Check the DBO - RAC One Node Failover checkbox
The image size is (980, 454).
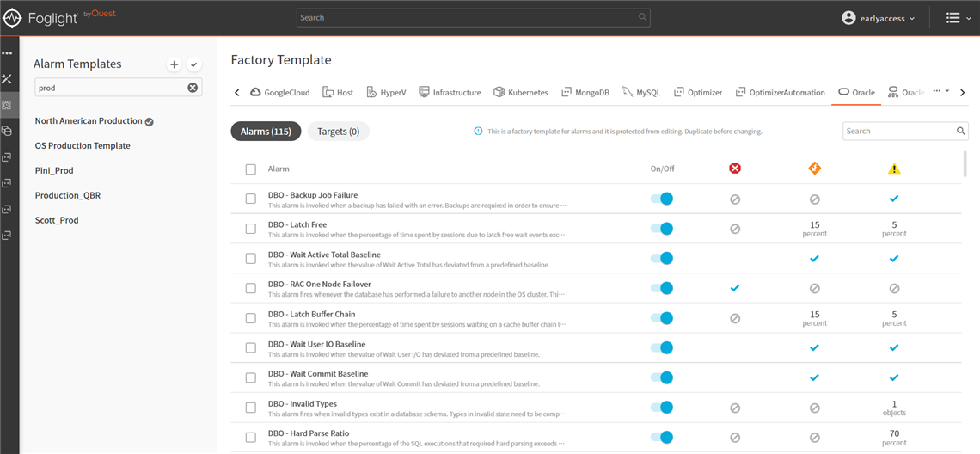(251, 288)
